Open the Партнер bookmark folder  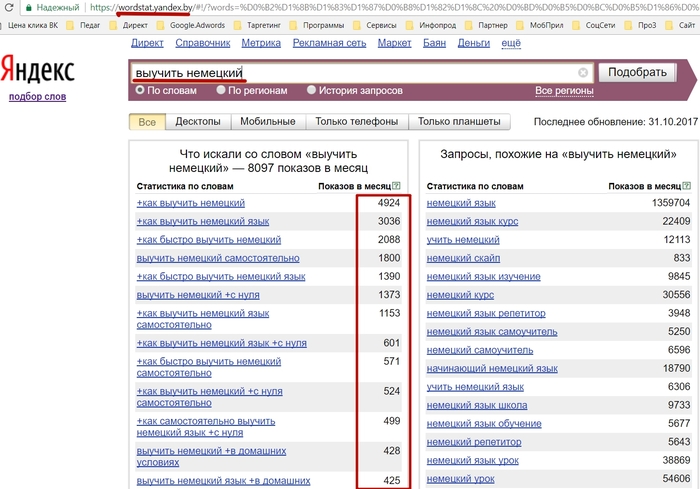pos(486,25)
